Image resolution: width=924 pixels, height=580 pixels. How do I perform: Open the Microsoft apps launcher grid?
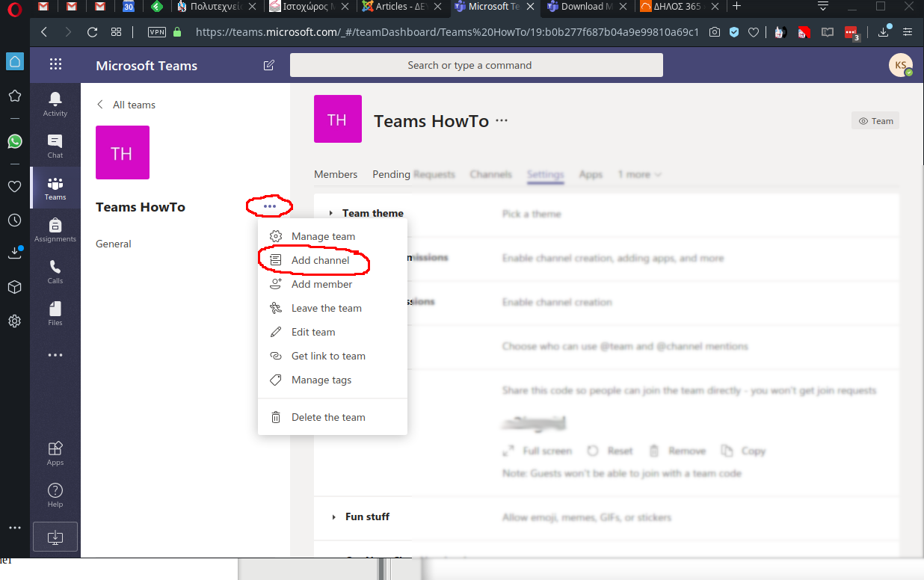click(x=55, y=65)
